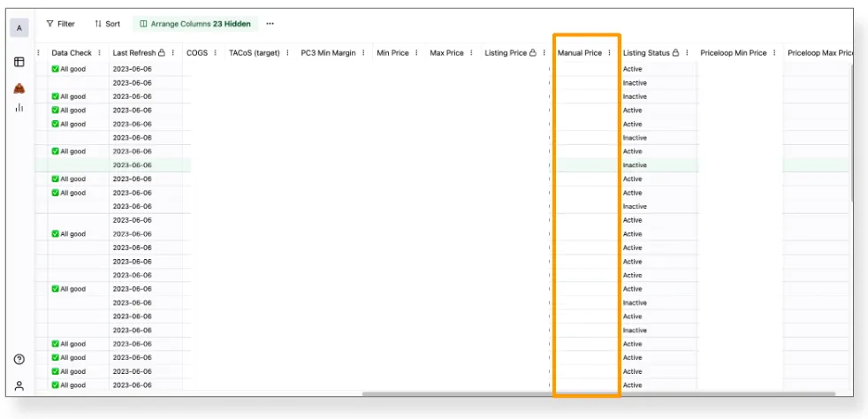Open the Listing Price column options menu
The image size is (868, 419).
coord(544,53)
